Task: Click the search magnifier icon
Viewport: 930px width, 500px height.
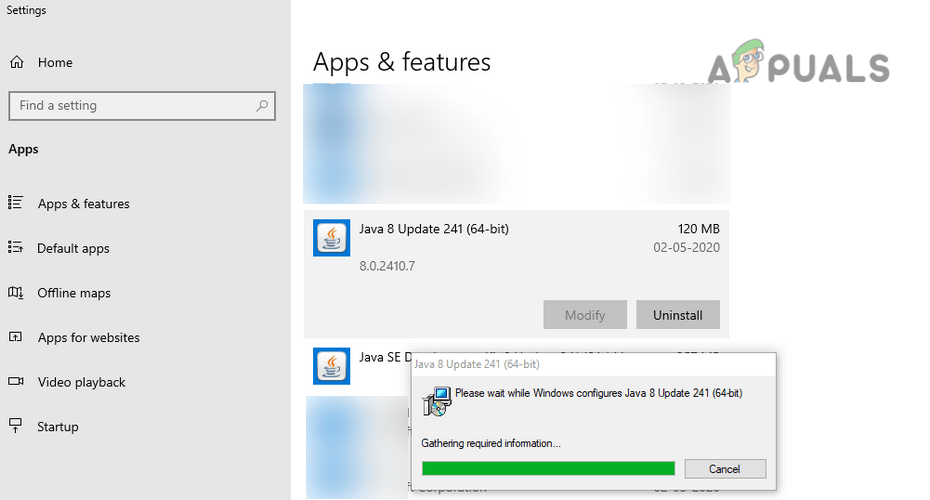Action: 262,106
